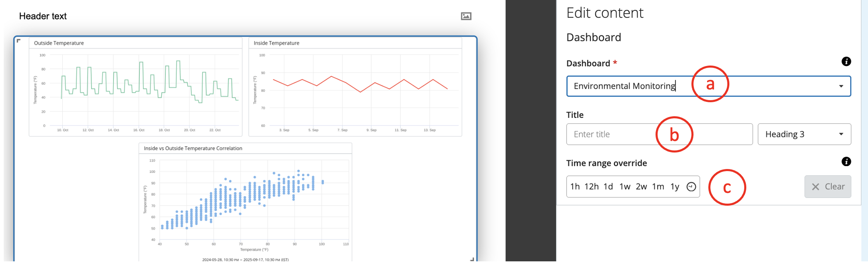Click into the Dashboard combo box field

(x=709, y=86)
